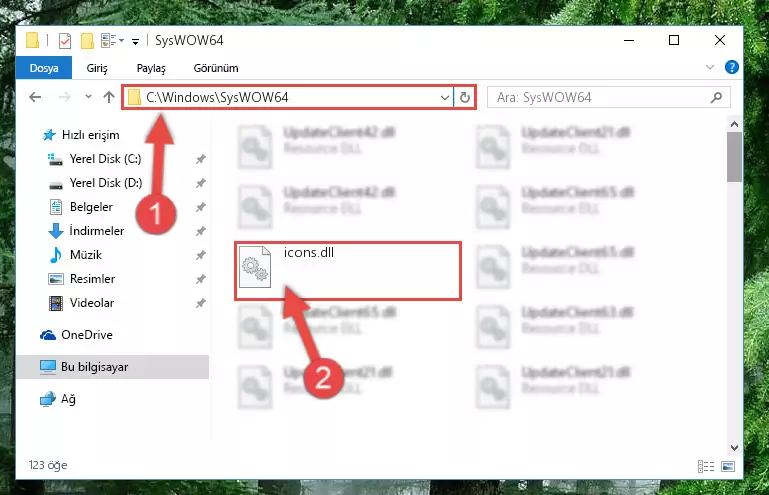
Task: Select Bu bilgisayar in navigation pane
Action: pos(95,367)
